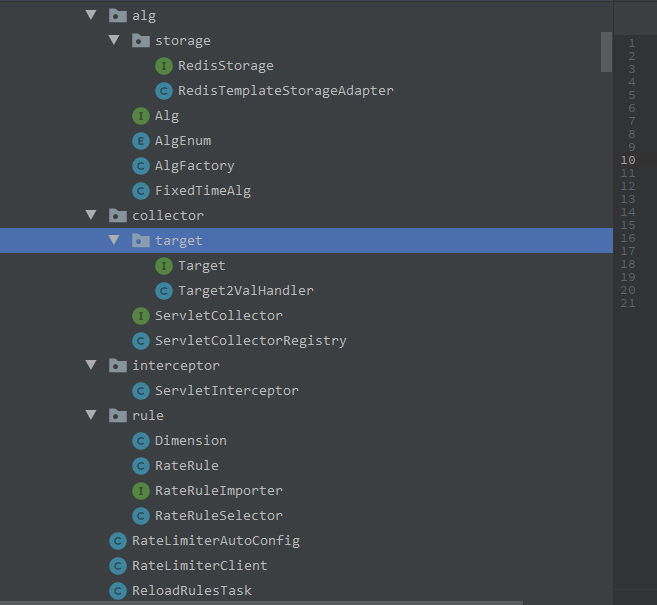
Task: Collapse the interceptor package arrow
Action: [x=91, y=365]
